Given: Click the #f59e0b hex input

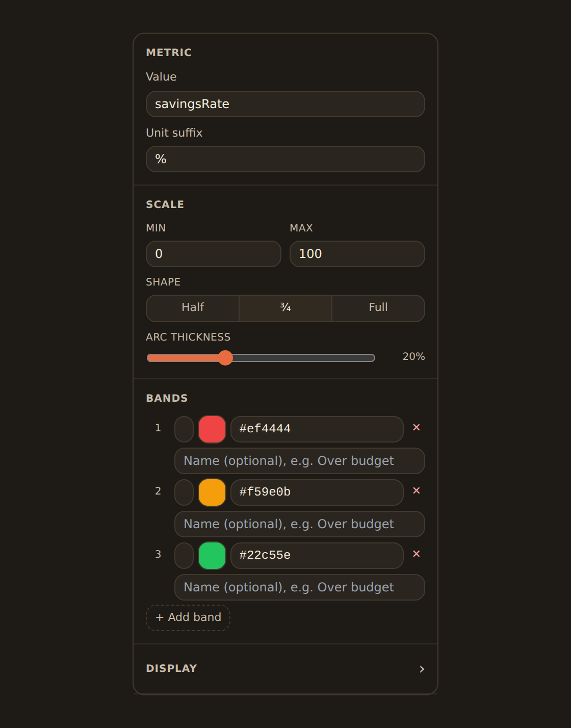Looking at the screenshot, I should pyautogui.click(x=317, y=492).
